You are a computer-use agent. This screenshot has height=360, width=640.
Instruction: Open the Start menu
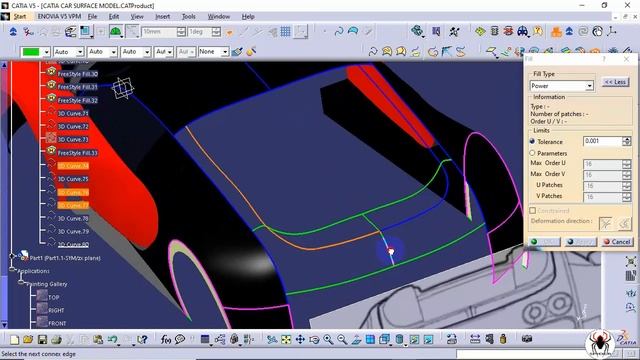pyautogui.click(x=20, y=16)
